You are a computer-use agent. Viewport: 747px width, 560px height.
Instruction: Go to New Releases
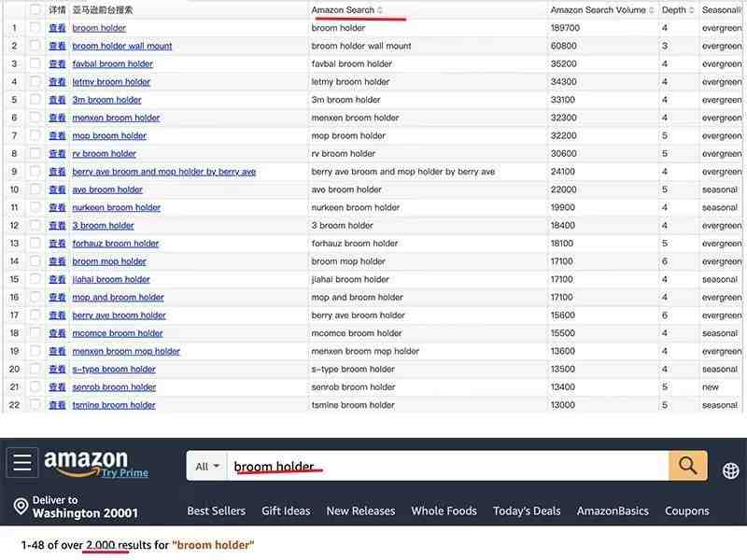360,511
